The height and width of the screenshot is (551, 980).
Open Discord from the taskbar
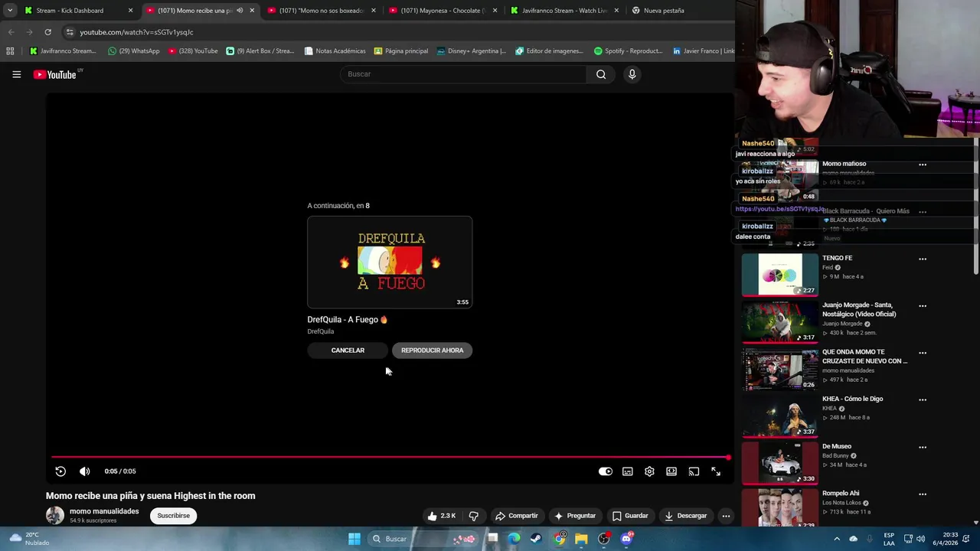(x=626, y=539)
